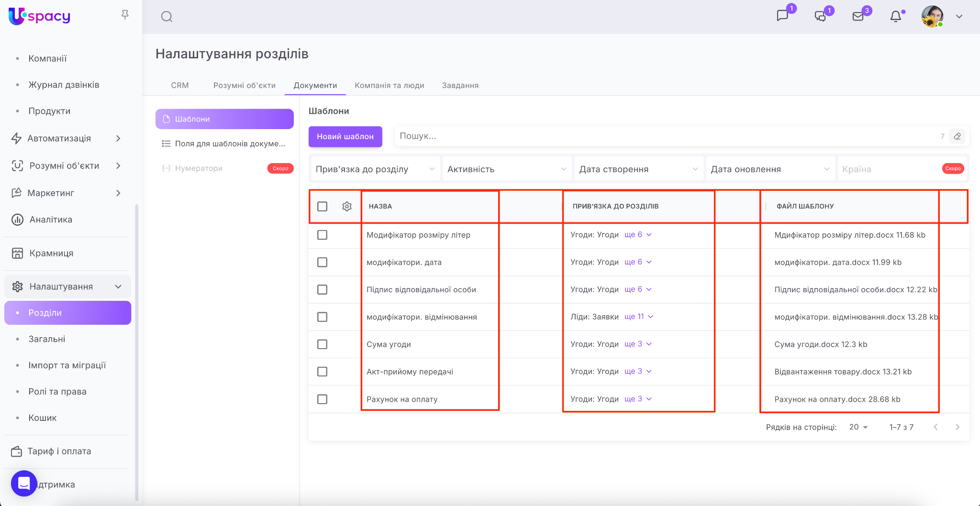Image resolution: width=980 pixels, height=506 pixels.
Task: Toggle the select-all checkbox in table header
Action: 323,206
